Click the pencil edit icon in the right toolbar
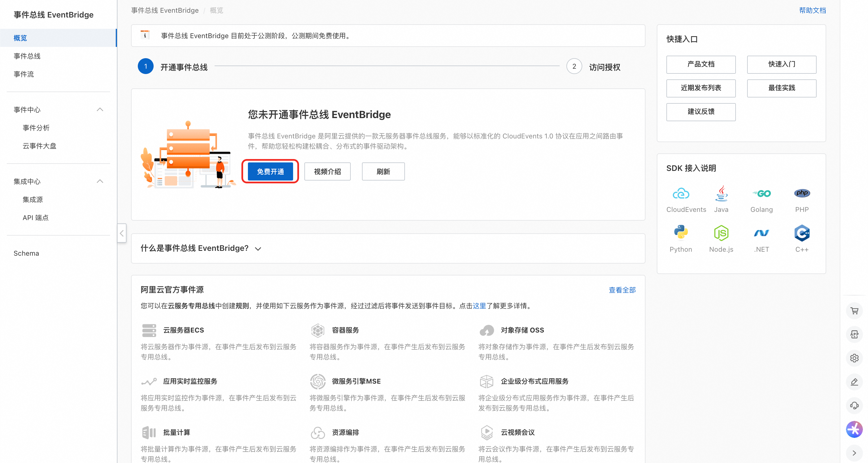 tap(854, 382)
